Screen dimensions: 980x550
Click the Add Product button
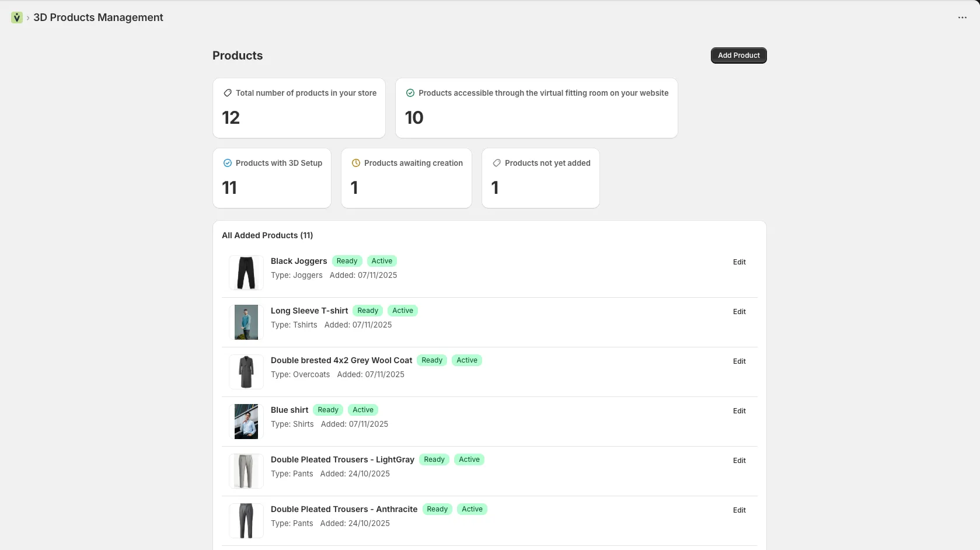(x=738, y=55)
